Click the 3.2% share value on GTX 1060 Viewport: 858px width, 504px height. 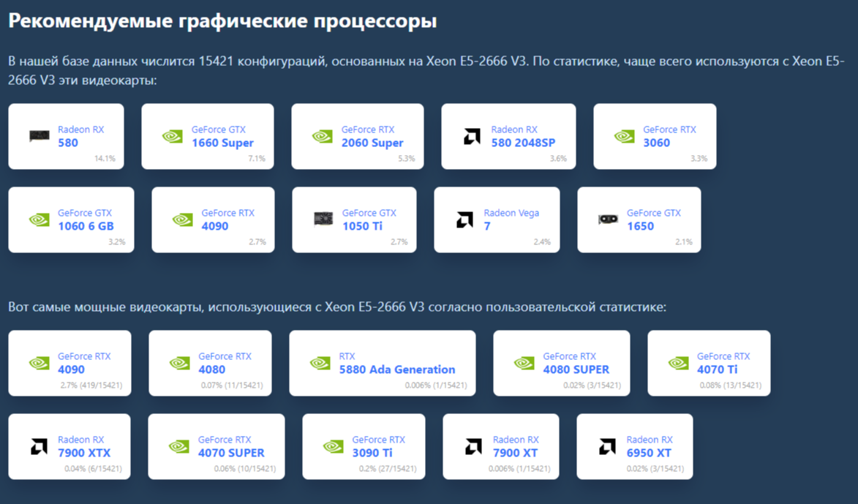click(x=116, y=242)
